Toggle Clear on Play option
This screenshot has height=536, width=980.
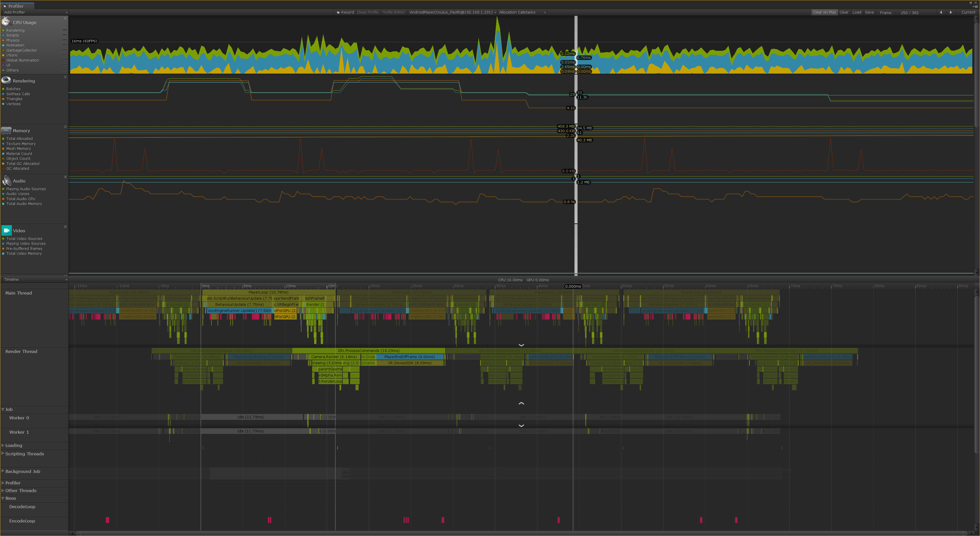[x=824, y=12]
